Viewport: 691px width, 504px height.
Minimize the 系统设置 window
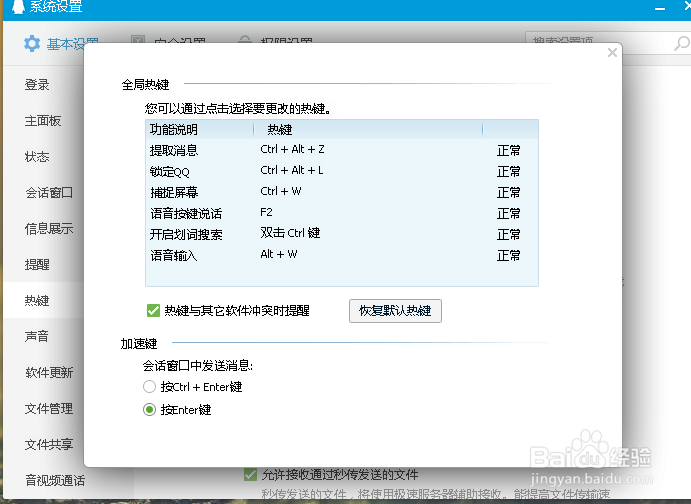pyautogui.click(x=660, y=8)
